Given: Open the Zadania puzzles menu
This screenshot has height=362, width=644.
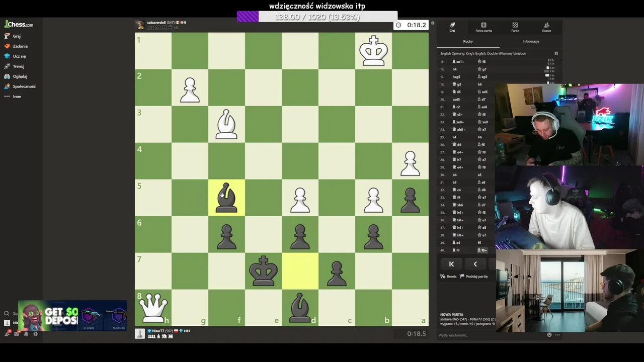Looking at the screenshot, I should pos(16,46).
